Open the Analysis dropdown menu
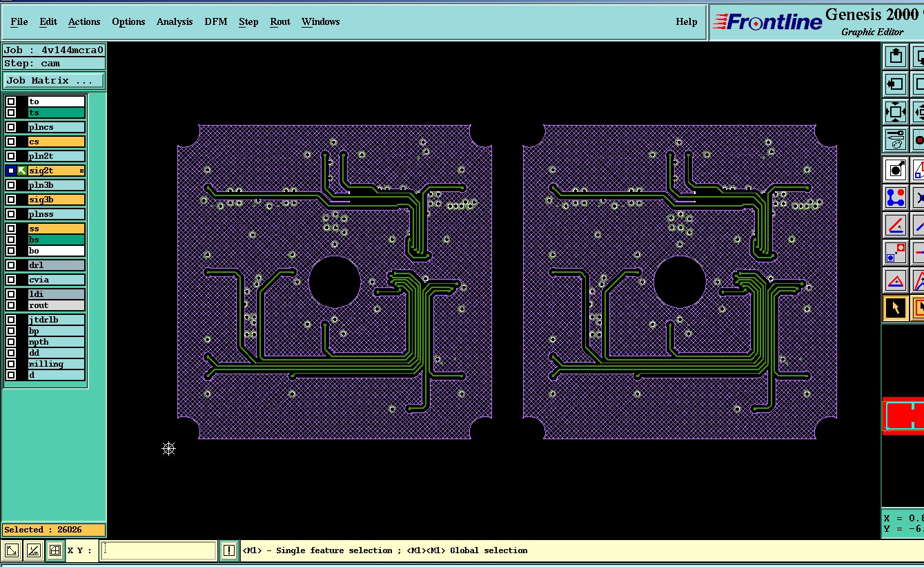924x567 pixels. click(x=175, y=21)
